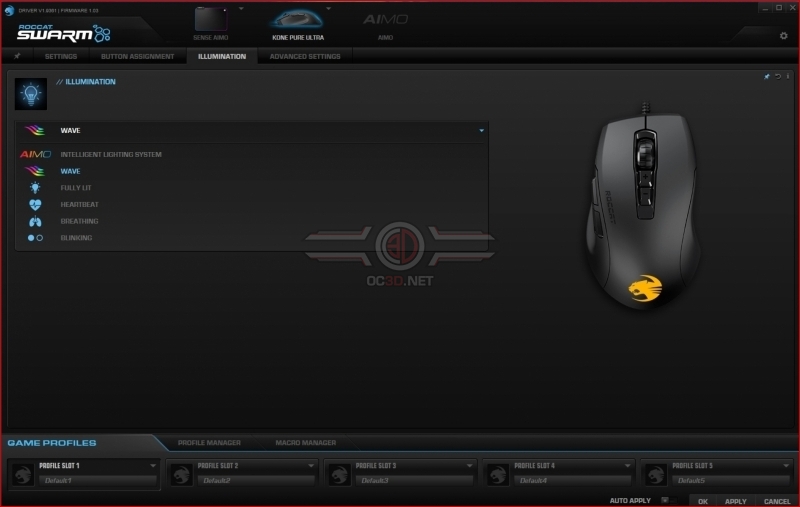The width and height of the screenshot is (800, 507).
Task: Click the Cancel button
Action: point(777,501)
